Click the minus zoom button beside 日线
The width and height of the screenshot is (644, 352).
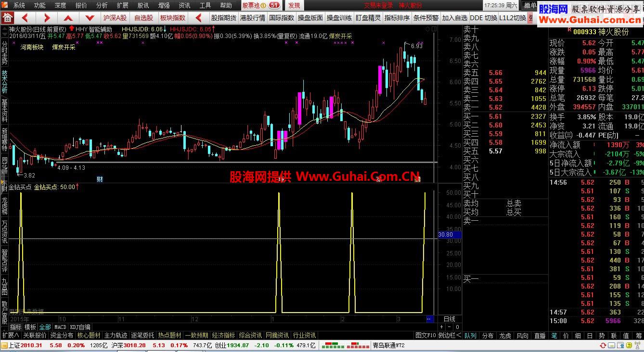point(449,327)
